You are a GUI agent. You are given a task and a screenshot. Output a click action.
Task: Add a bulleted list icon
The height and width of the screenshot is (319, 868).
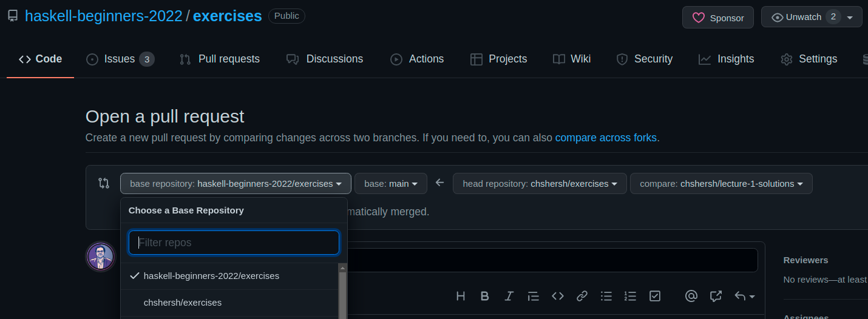(x=606, y=296)
